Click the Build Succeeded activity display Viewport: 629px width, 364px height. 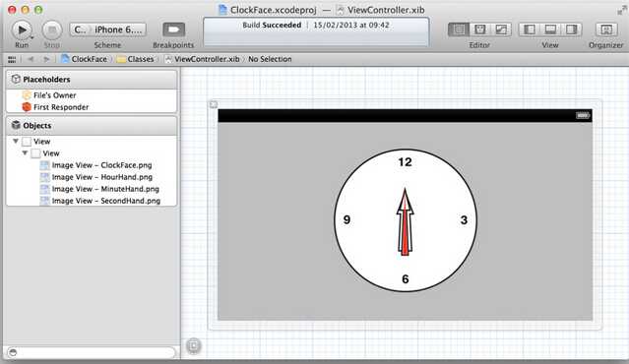pyautogui.click(x=316, y=32)
